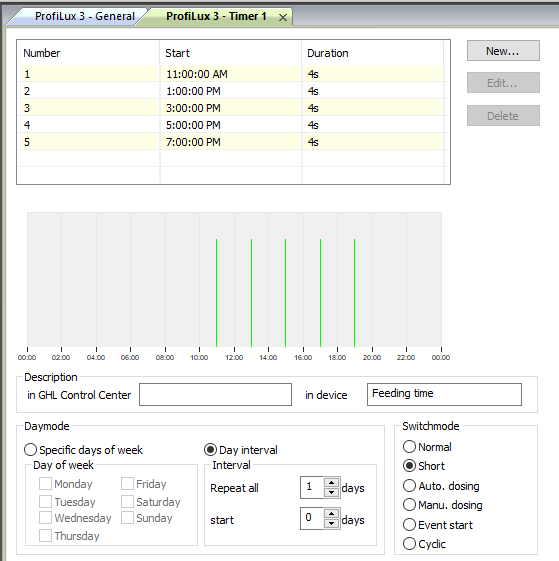Close the Timer 1 tab
This screenshot has width=559, height=561.
(283, 17)
